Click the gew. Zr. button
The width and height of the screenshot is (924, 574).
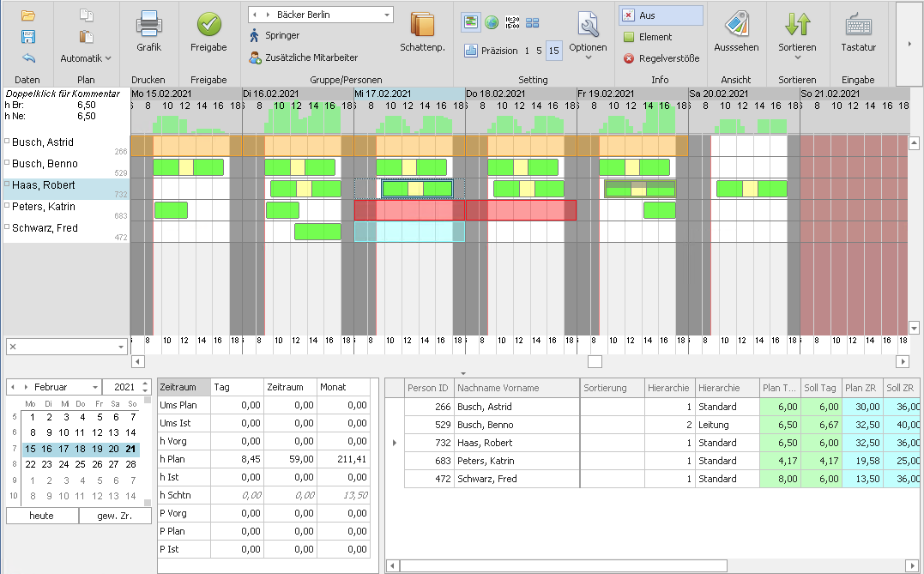tap(115, 516)
